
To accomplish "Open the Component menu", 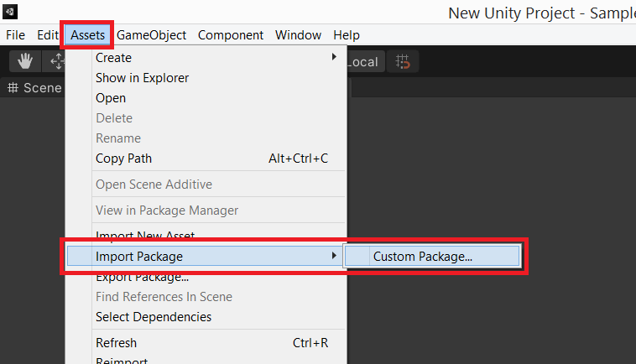I will pyautogui.click(x=231, y=34).
